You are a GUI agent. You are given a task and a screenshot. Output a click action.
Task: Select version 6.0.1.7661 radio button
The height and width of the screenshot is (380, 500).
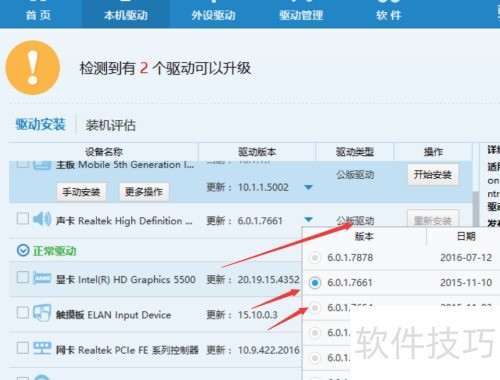(x=315, y=283)
